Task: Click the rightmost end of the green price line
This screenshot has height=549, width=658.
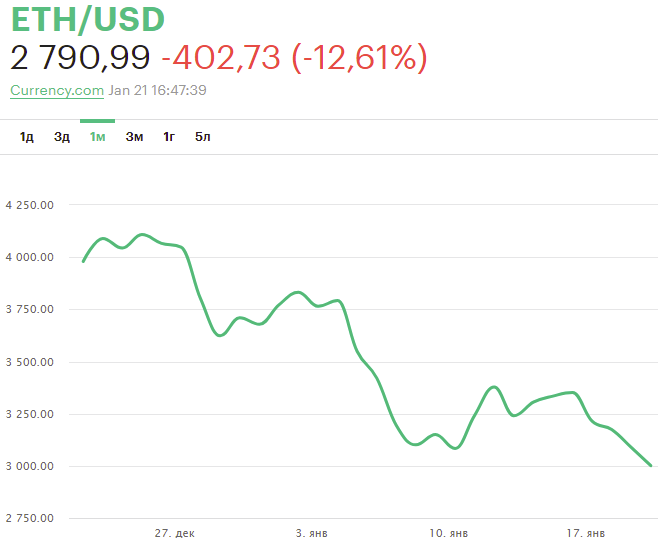Action: pos(651,465)
